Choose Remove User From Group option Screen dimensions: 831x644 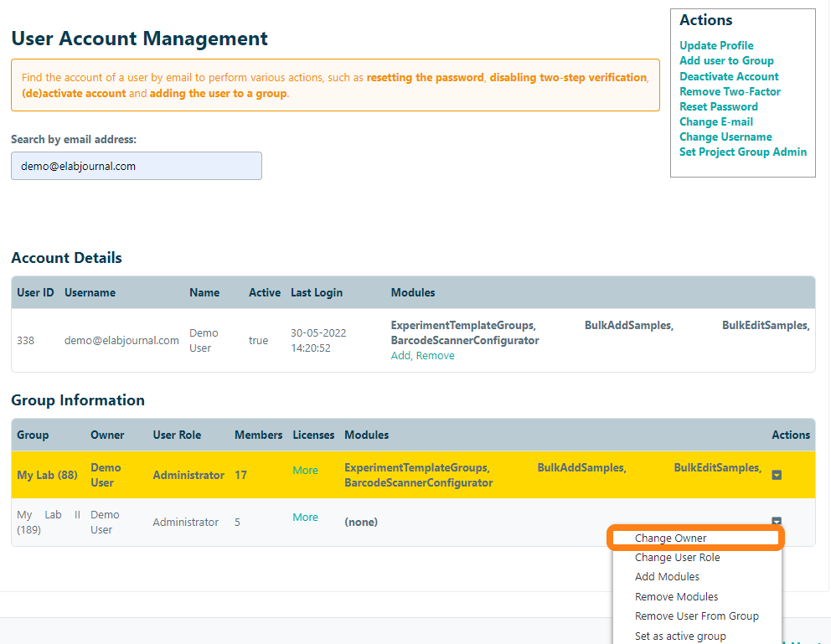(696, 616)
